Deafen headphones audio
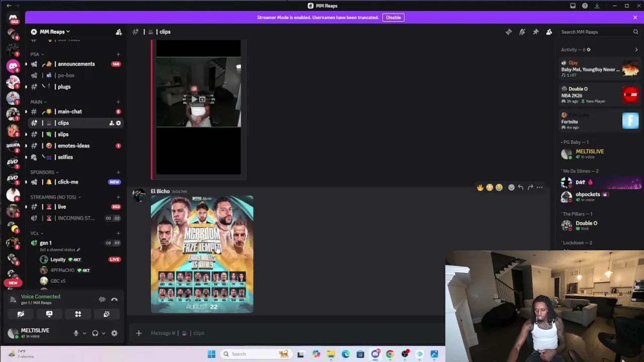644x362 pixels. 95,333
